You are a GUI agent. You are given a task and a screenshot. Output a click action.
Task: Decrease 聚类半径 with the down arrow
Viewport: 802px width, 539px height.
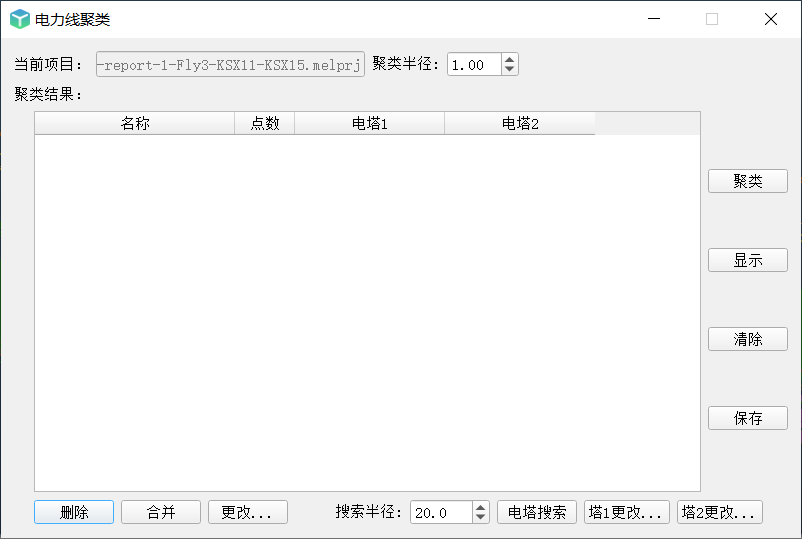pos(509,69)
